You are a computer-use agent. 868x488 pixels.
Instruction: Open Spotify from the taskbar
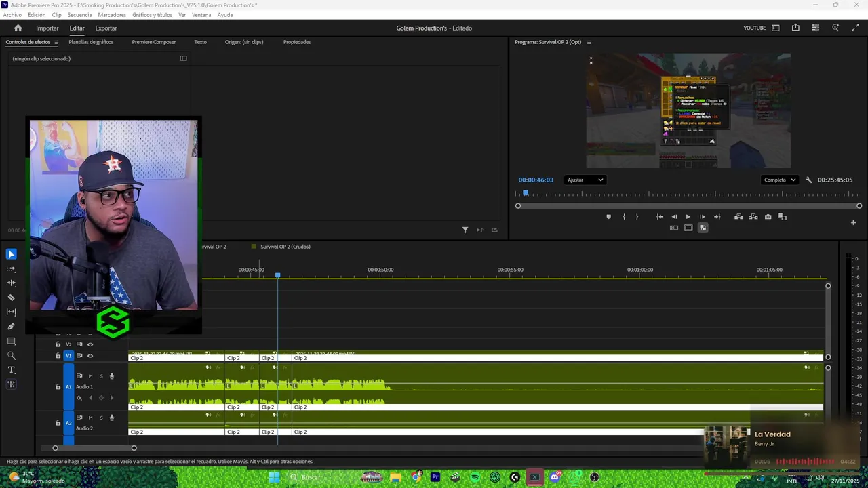(475, 477)
